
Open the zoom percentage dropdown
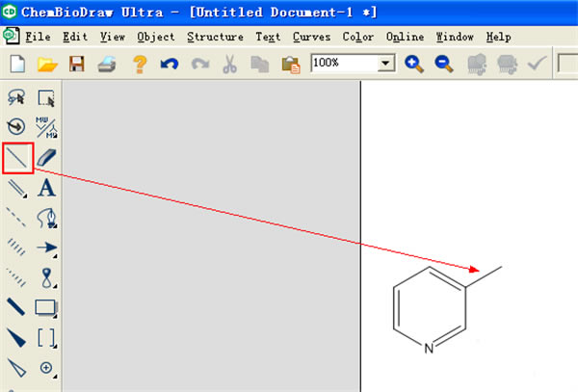pyautogui.click(x=387, y=63)
